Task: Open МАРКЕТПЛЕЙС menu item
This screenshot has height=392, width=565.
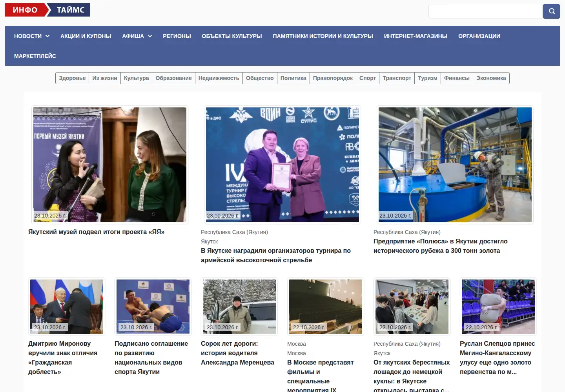Action: point(35,56)
